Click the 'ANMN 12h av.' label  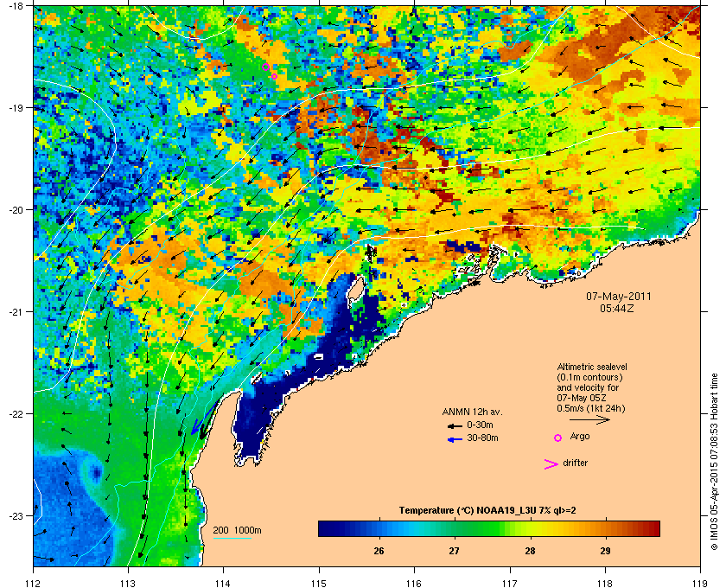pos(472,412)
